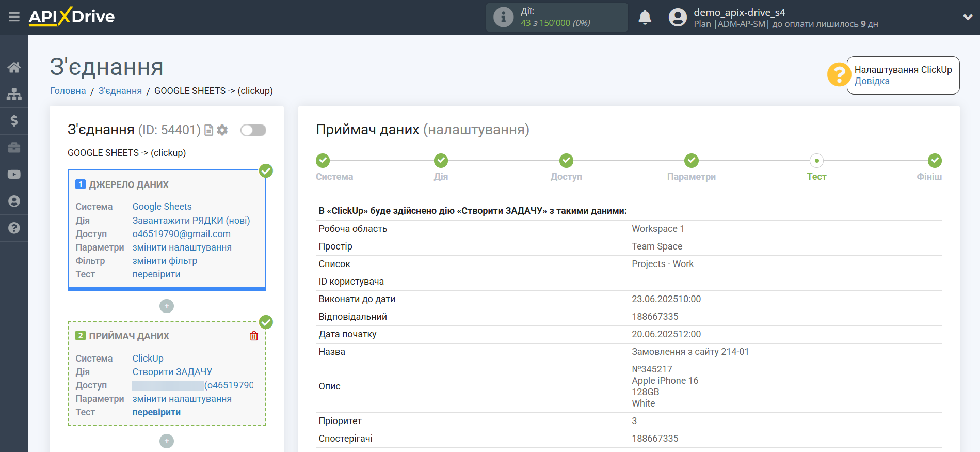Select the Тест wizard step
The height and width of the screenshot is (452, 980).
pyautogui.click(x=816, y=161)
